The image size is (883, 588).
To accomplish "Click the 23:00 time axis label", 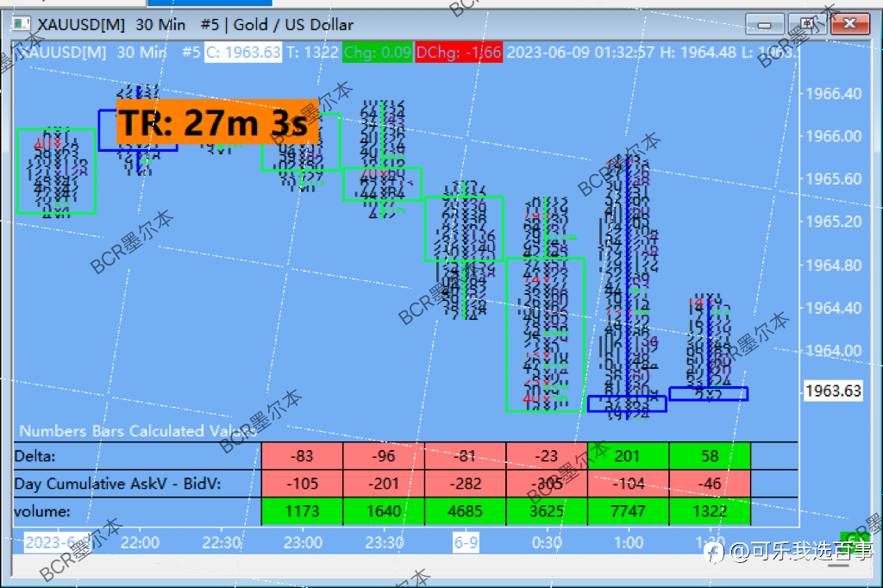I will (x=303, y=542).
